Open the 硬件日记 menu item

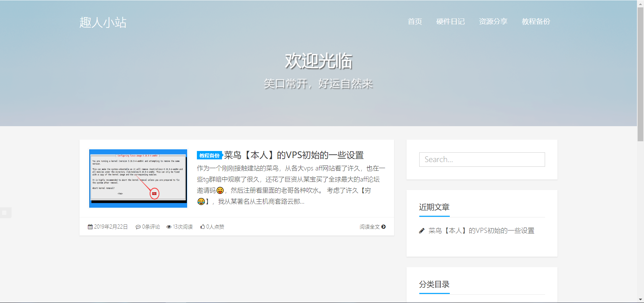coord(450,21)
